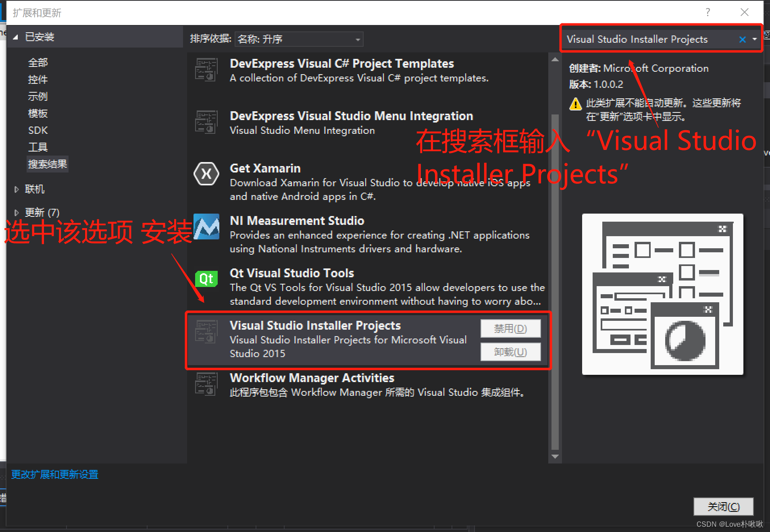Image resolution: width=770 pixels, height=532 pixels.
Task: Click the 关闭(C) close button
Action: pyautogui.click(x=723, y=507)
